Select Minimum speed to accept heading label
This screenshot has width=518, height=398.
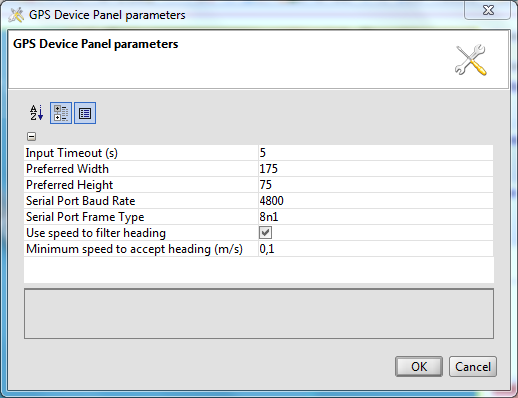[134, 249]
